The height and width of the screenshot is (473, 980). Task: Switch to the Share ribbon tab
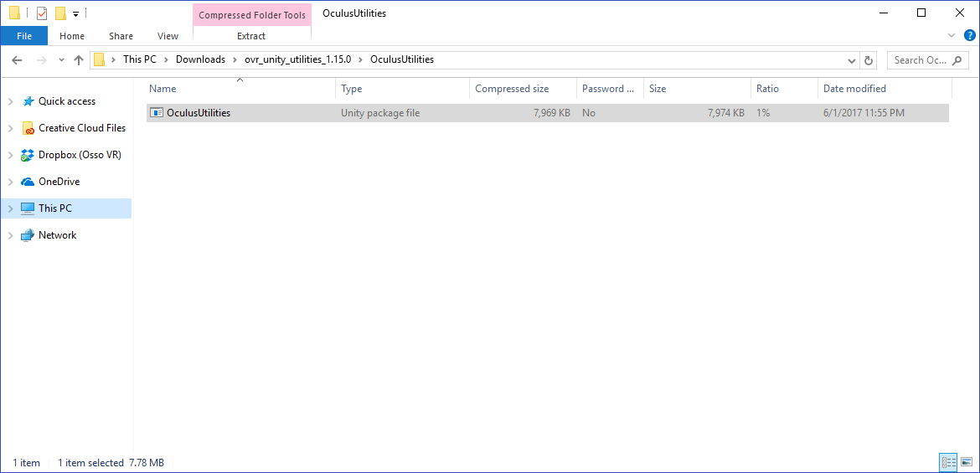point(121,36)
